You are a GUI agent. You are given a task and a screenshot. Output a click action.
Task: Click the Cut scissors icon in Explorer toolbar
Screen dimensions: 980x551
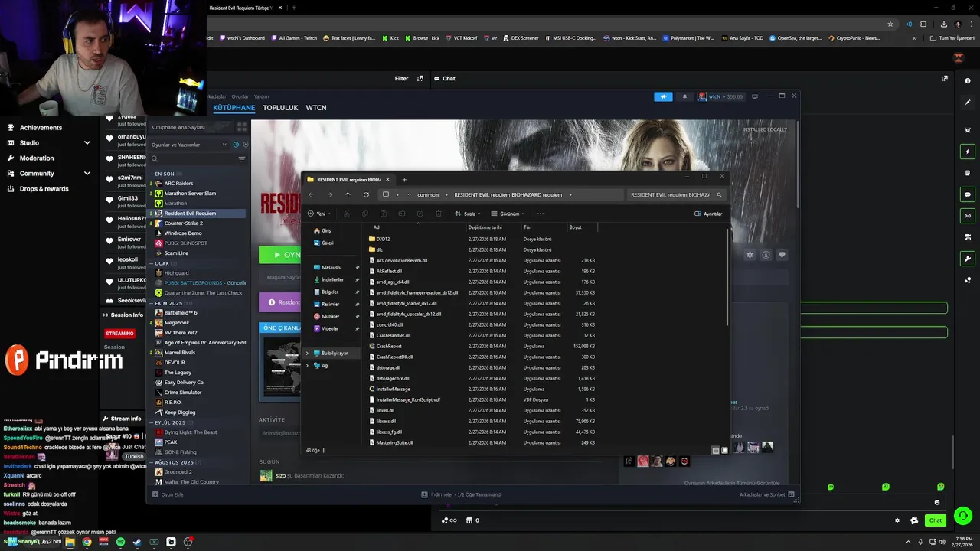[347, 214]
